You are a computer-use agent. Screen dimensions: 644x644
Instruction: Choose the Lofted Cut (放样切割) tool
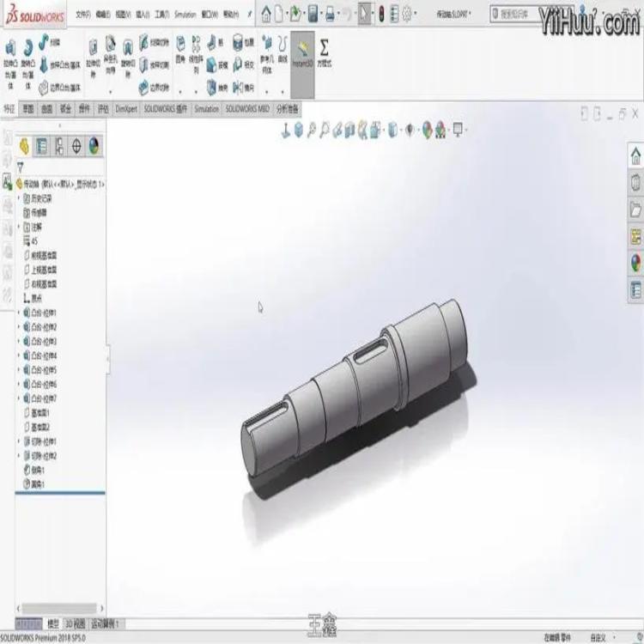[x=154, y=65]
